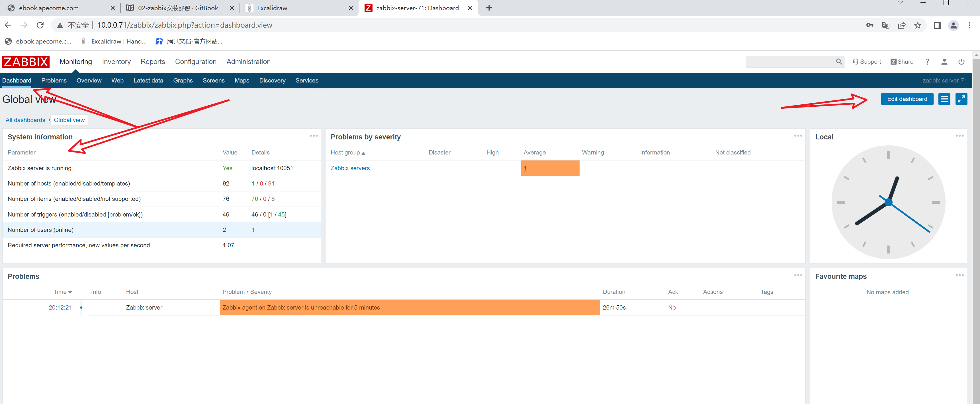Click the share page icon in address bar
Image resolution: width=980 pixels, height=404 pixels.
pos(902,25)
